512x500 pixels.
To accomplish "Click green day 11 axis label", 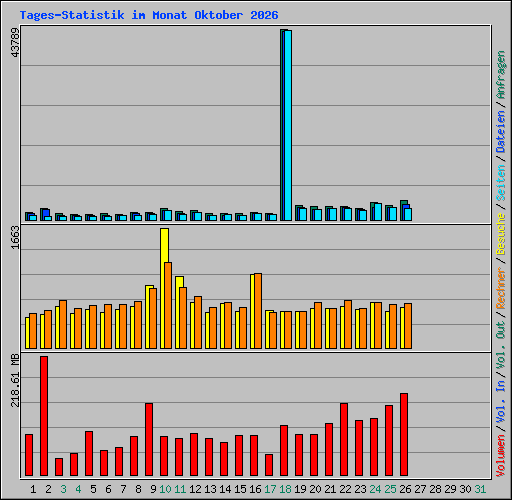I will (180, 489).
